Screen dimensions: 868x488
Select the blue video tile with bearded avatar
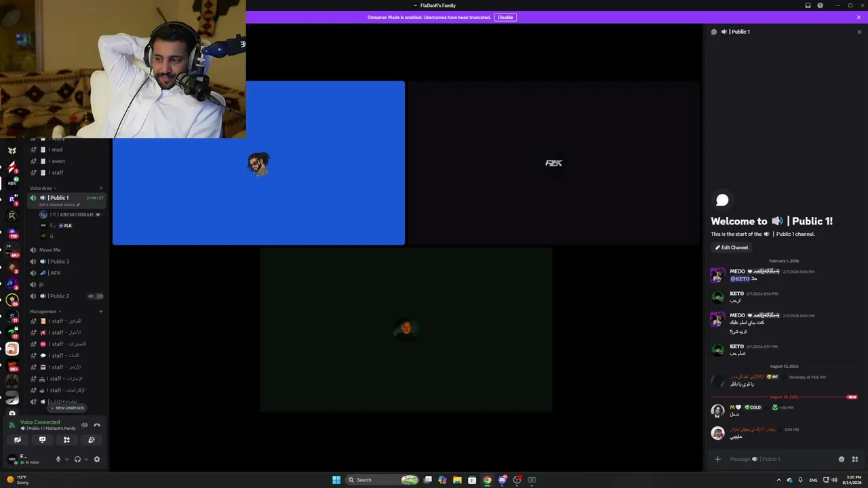[258, 163]
